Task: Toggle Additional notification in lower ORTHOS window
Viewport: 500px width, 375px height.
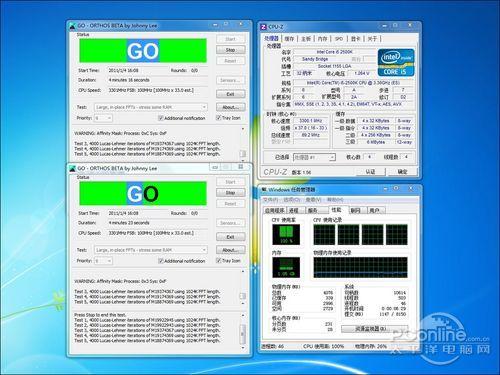Action: (161, 261)
